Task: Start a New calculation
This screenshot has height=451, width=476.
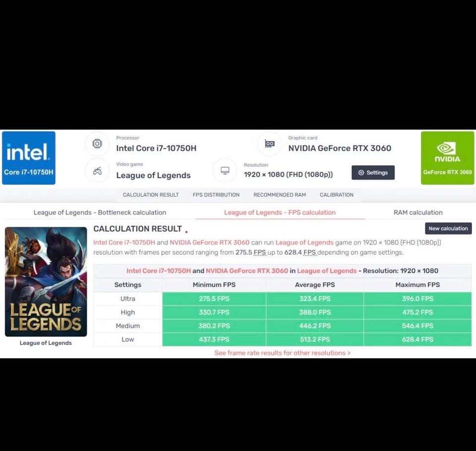Action: 448,228
